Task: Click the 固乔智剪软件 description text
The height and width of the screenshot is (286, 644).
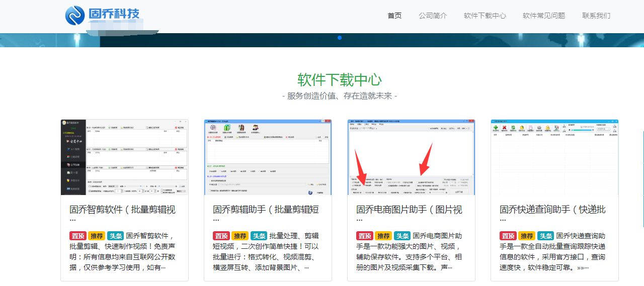Action: click(x=122, y=251)
